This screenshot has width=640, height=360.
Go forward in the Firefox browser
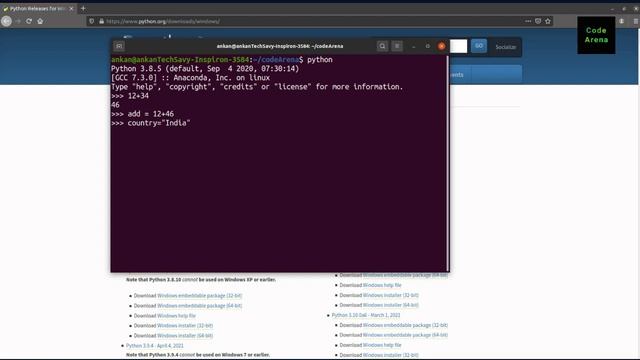coord(18,21)
